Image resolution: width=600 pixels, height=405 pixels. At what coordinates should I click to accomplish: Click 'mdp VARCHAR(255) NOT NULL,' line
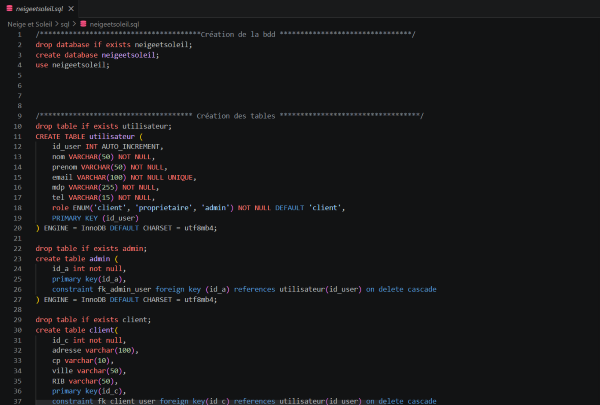[106, 188]
